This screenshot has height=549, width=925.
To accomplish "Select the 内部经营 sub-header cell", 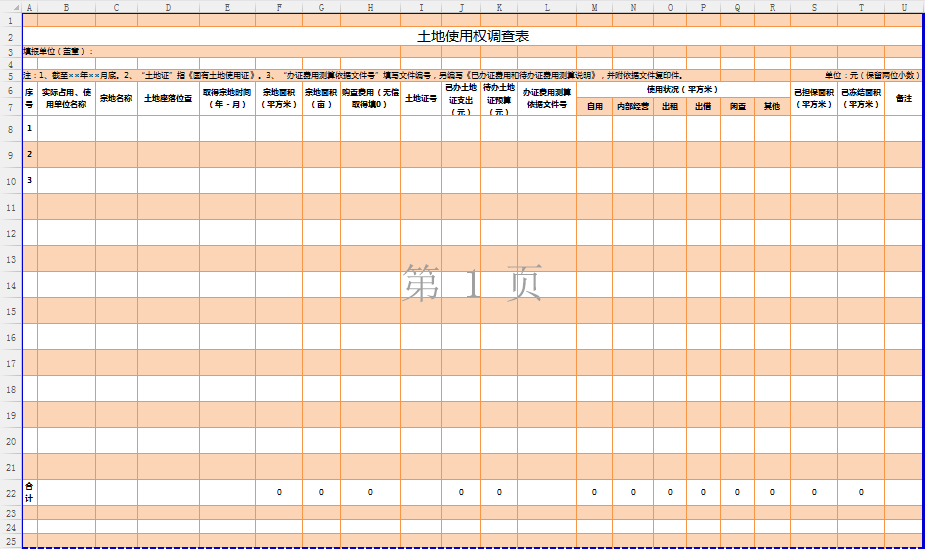I will [632, 106].
